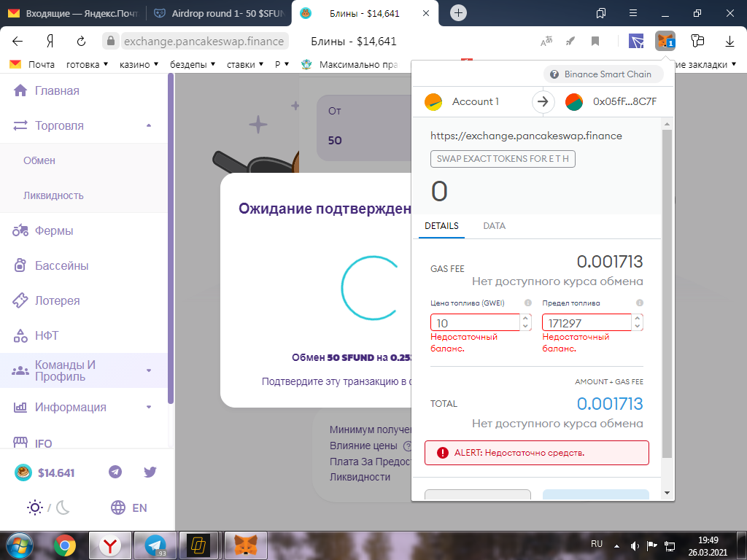Screen dimensions: 747x560
Task: Click the SWAP EXACT TOKENS FOR ETH label
Action: [x=503, y=158]
